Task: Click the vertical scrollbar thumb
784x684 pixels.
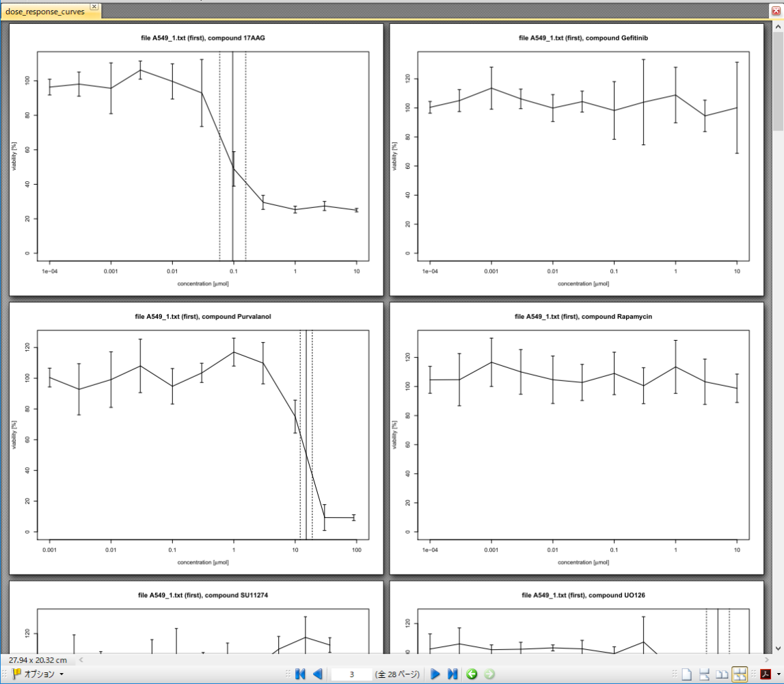Action: point(778,81)
